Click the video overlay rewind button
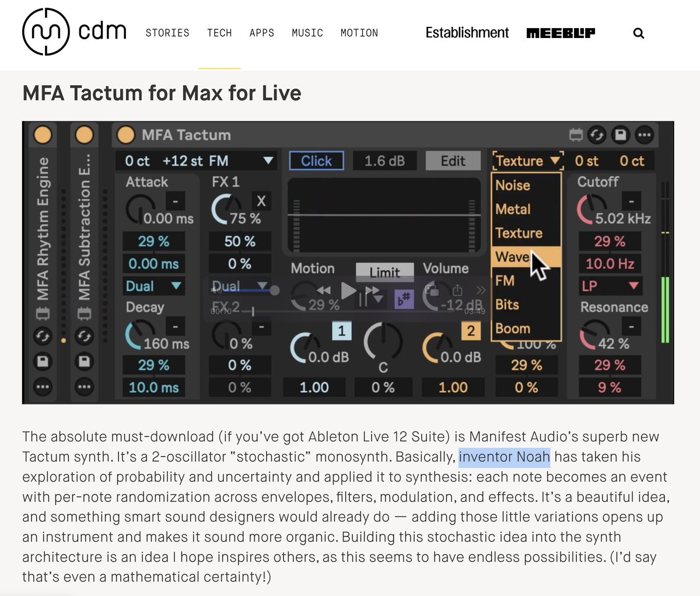700x596 pixels. tap(324, 290)
